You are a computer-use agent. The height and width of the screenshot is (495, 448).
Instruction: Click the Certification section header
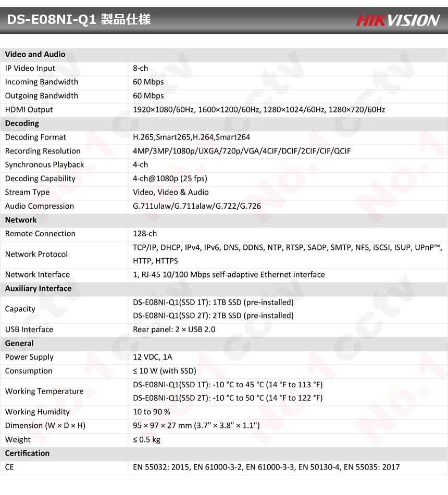coord(27,453)
